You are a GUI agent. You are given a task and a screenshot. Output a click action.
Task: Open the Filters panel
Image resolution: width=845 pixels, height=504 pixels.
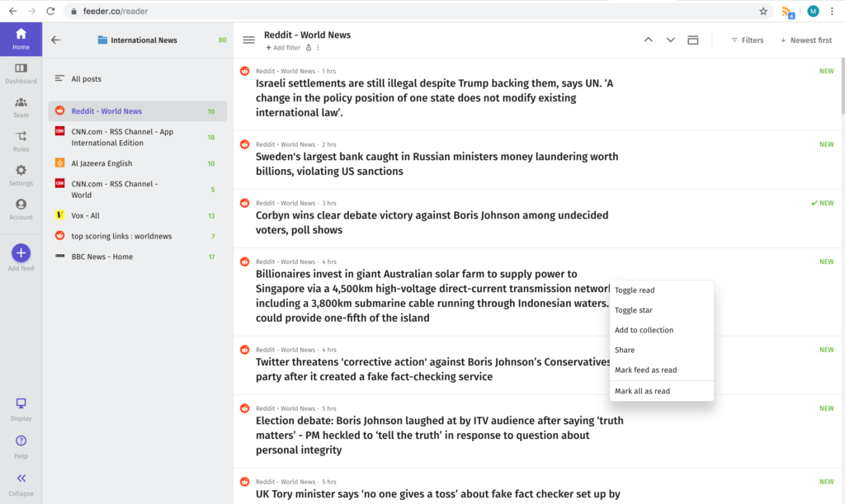tap(748, 40)
